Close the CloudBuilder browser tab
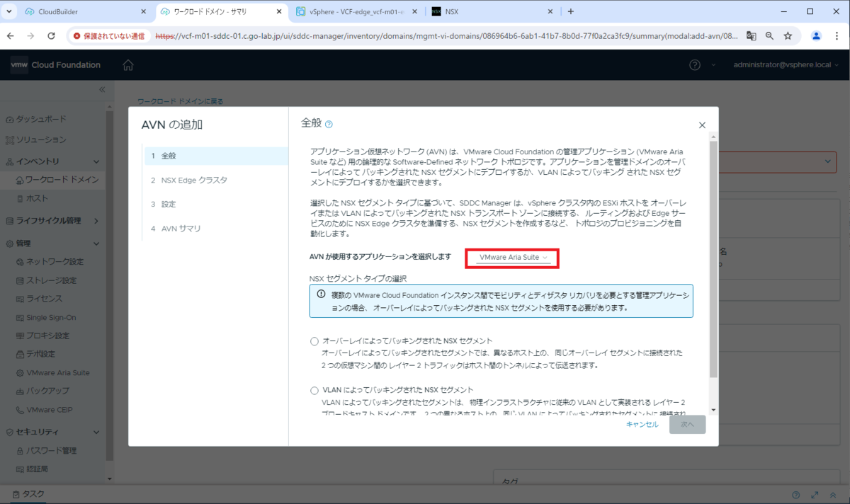Screen dimensions: 850x504 tap(144, 11)
